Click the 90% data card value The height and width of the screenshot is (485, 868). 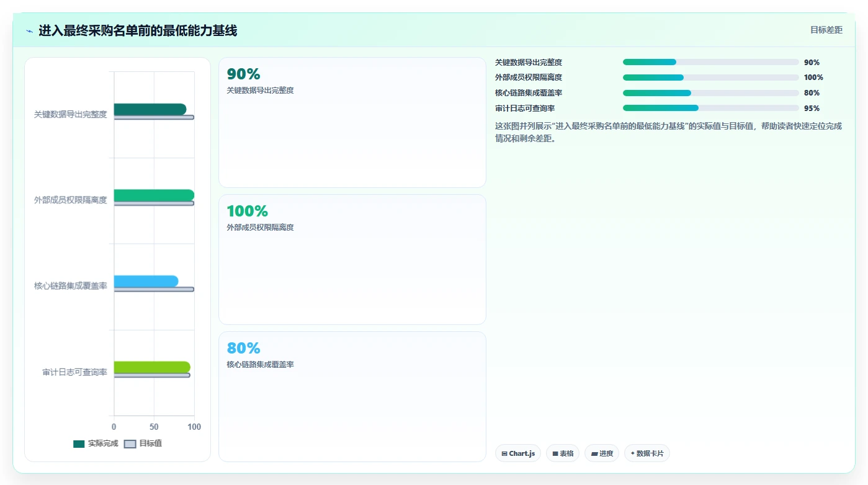pos(243,74)
